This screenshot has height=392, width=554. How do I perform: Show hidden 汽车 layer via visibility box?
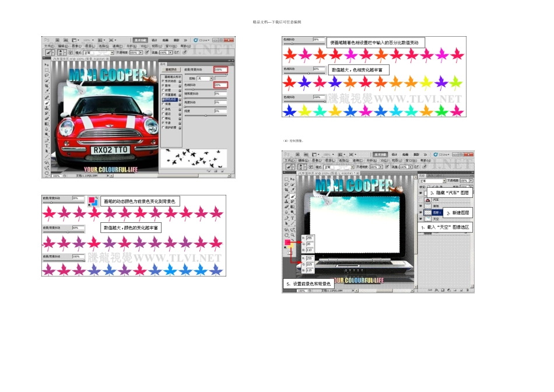pyautogui.click(x=420, y=199)
